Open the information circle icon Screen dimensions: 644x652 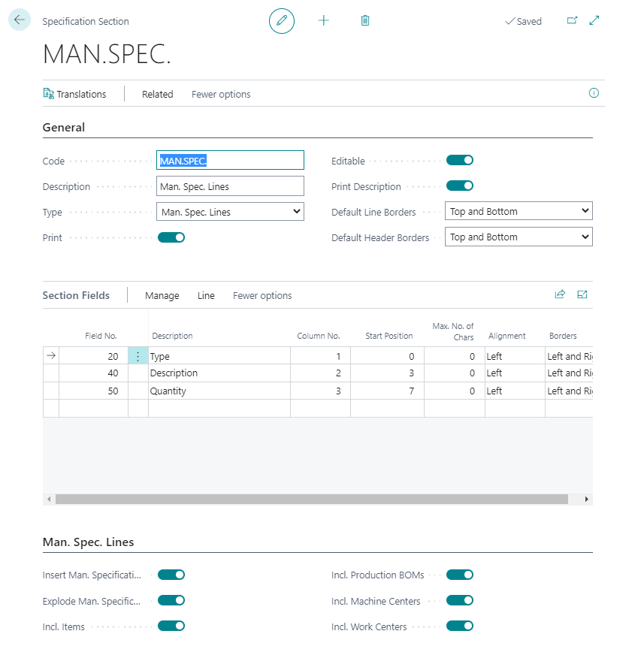pyautogui.click(x=594, y=93)
